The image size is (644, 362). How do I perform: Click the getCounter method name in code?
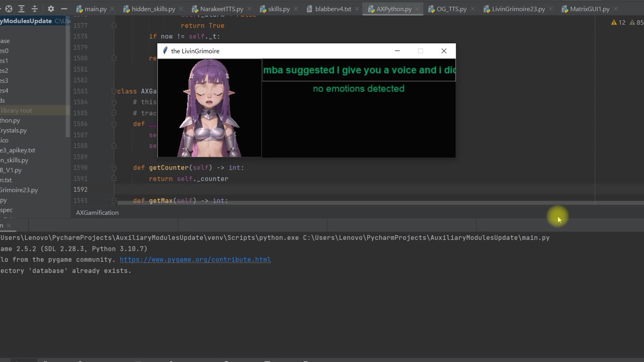[169, 167]
